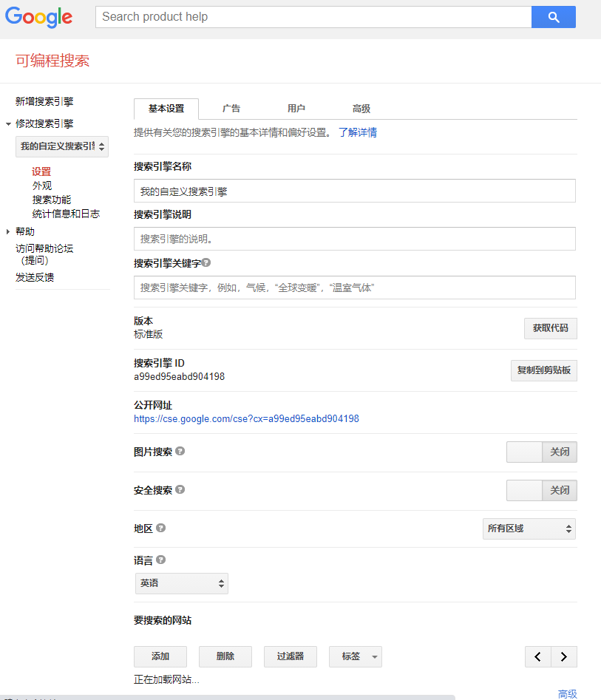The height and width of the screenshot is (700, 601).
Task: Open help icon next to 搜索引擎关键字
Action: [206, 262]
